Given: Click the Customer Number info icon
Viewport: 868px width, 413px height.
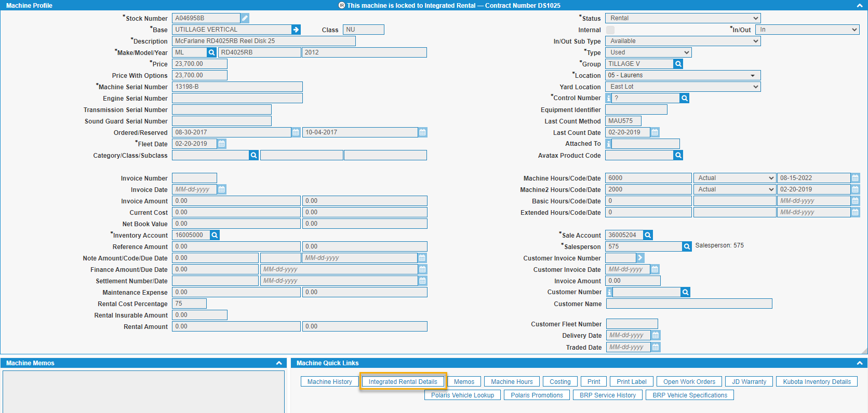Looking at the screenshot, I should point(609,293).
